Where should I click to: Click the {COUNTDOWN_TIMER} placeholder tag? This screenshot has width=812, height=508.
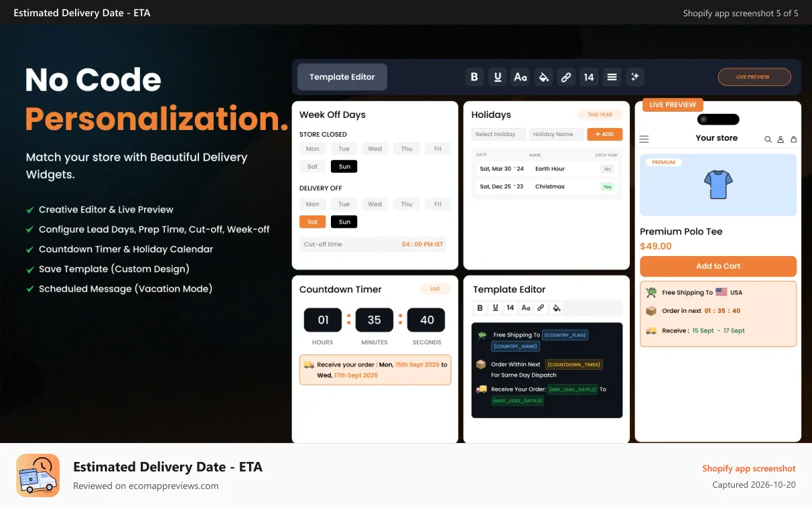click(x=574, y=364)
